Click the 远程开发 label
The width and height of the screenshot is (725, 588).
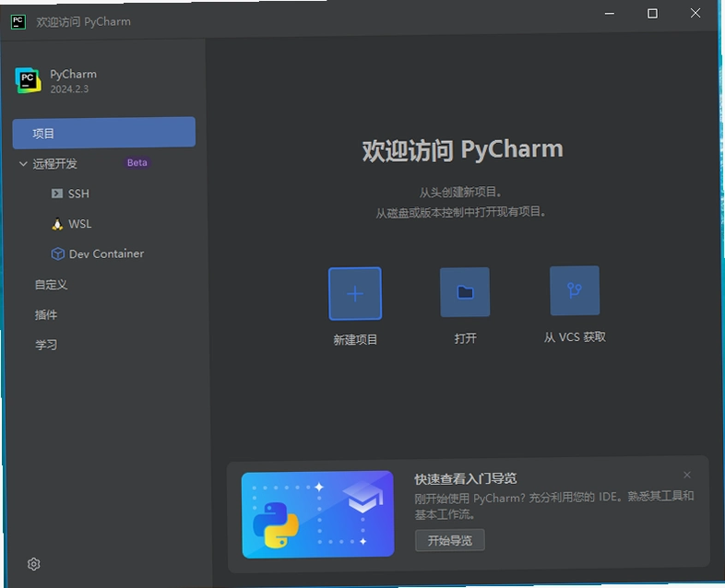54,163
